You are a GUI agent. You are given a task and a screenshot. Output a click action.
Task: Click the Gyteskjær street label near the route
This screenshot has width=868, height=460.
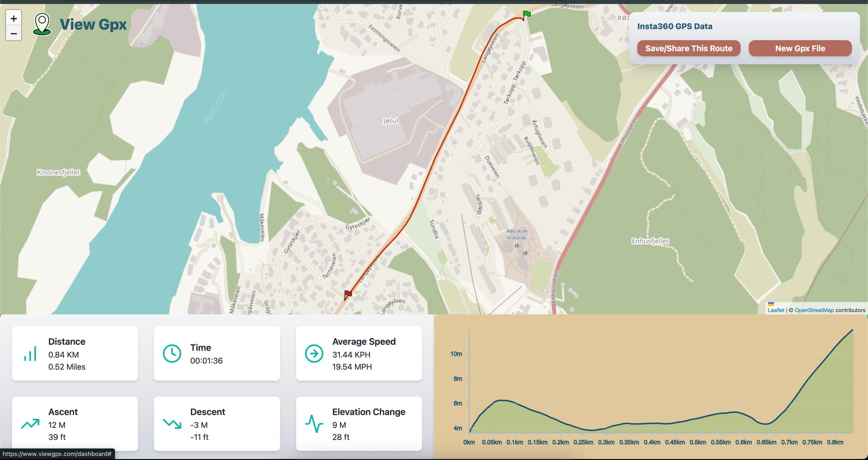coord(358,223)
